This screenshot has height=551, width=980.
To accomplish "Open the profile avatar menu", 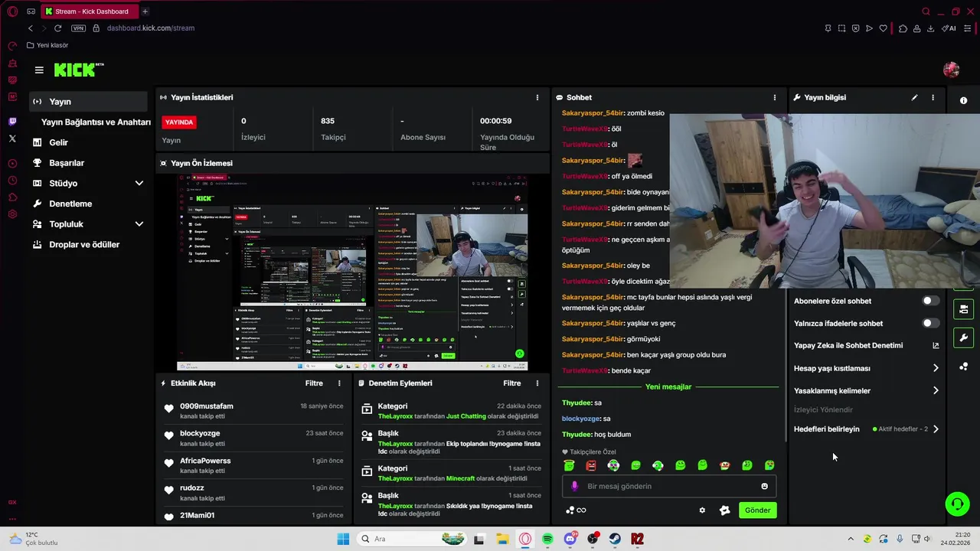I will 952,70.
